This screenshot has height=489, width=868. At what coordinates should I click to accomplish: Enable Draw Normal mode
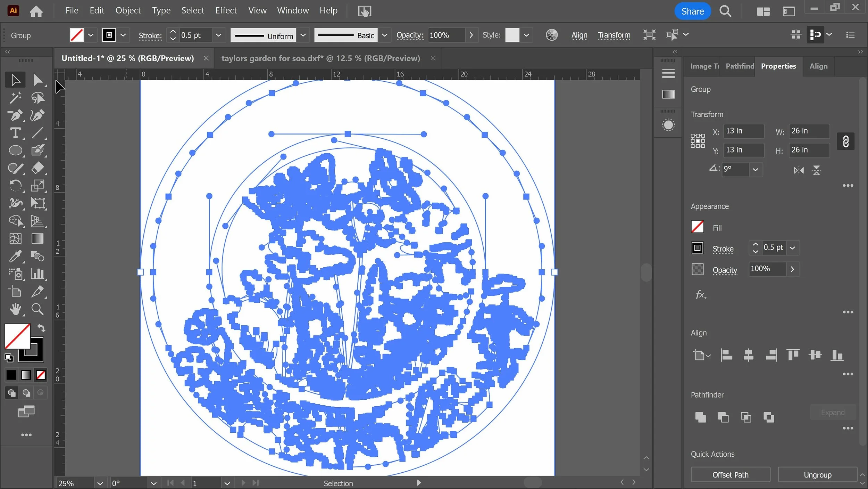coord(11,393)
